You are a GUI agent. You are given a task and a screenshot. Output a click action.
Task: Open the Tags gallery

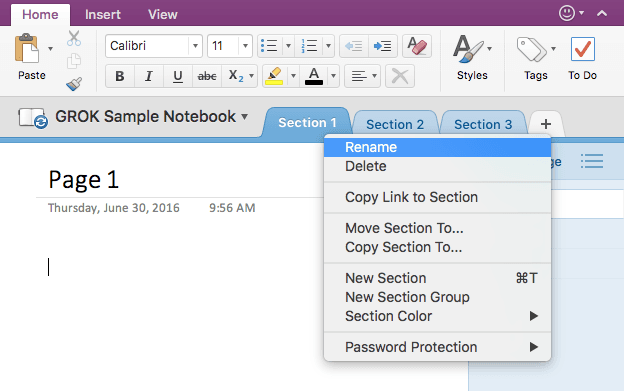coord(536,58)
